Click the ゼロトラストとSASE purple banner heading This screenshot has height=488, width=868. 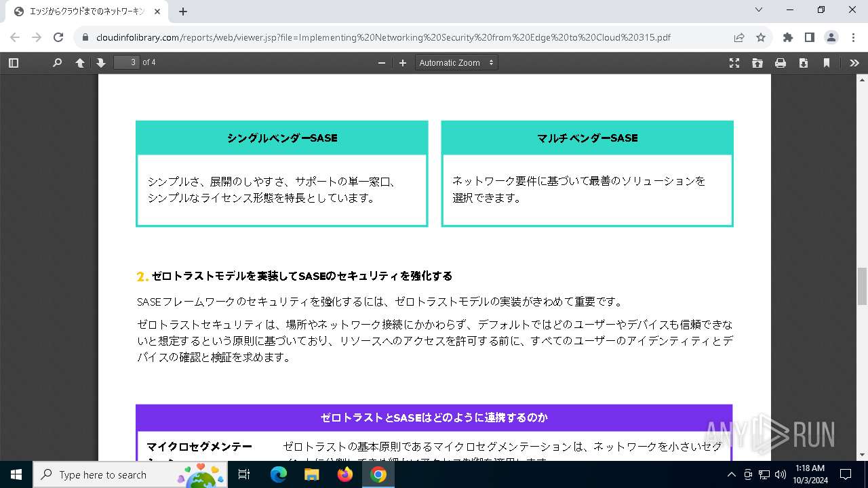click(434, 418)
